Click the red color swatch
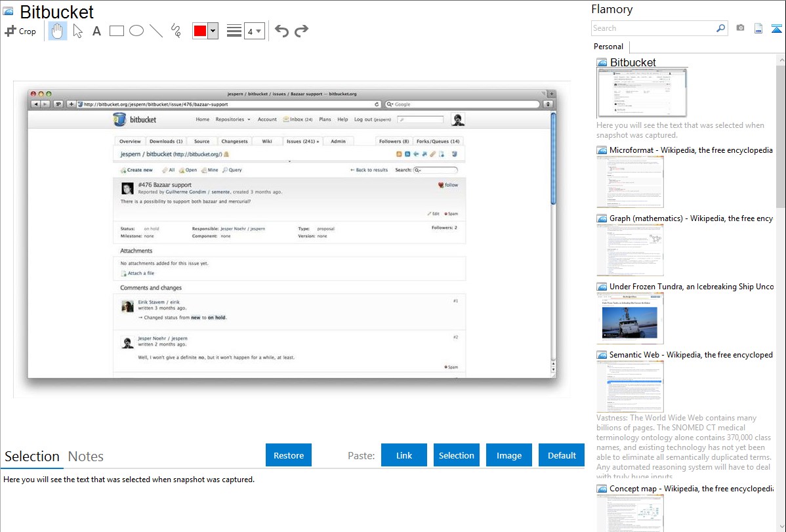 coord(200,31)
